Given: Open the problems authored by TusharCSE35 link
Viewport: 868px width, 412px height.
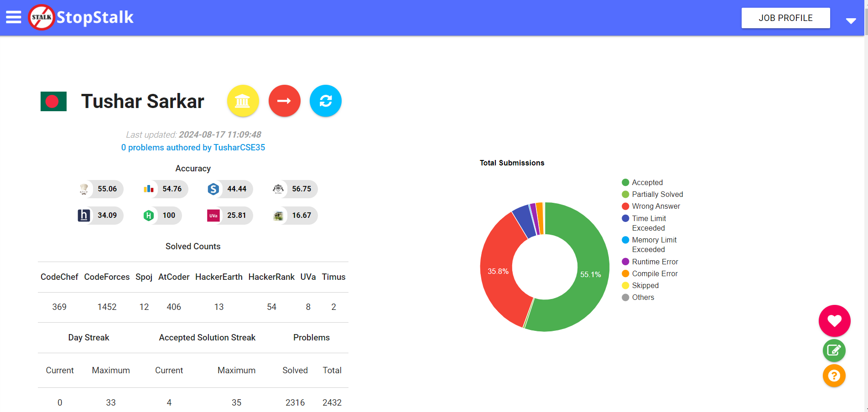Looking at the screenshot, I should [193, 148].
